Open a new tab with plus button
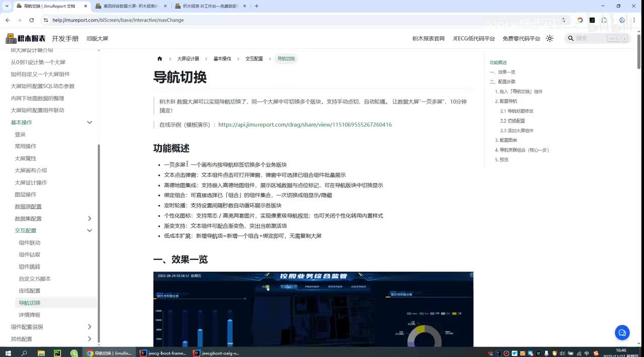644x357 pixels. pos(257,6)
